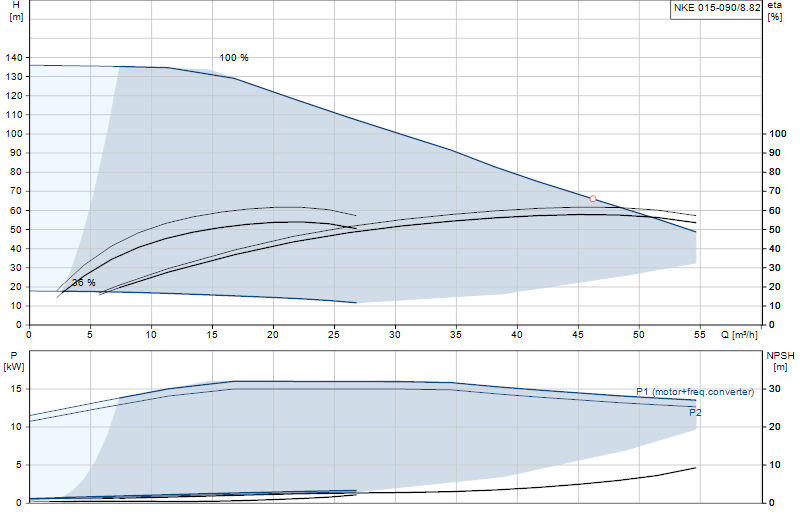Click the 45 tick on the flow axis
This screenshot has height=520, width=800.
[578, 335]
